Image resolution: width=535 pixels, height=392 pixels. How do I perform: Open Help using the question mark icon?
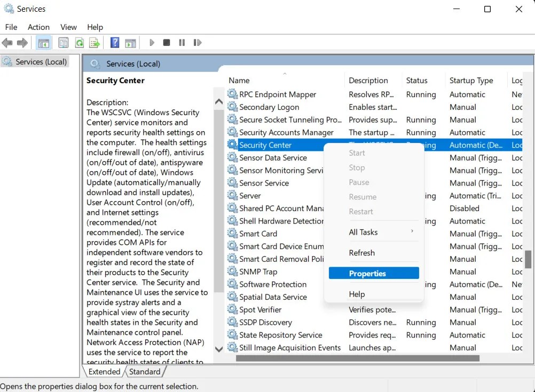(x=115, y=42)
